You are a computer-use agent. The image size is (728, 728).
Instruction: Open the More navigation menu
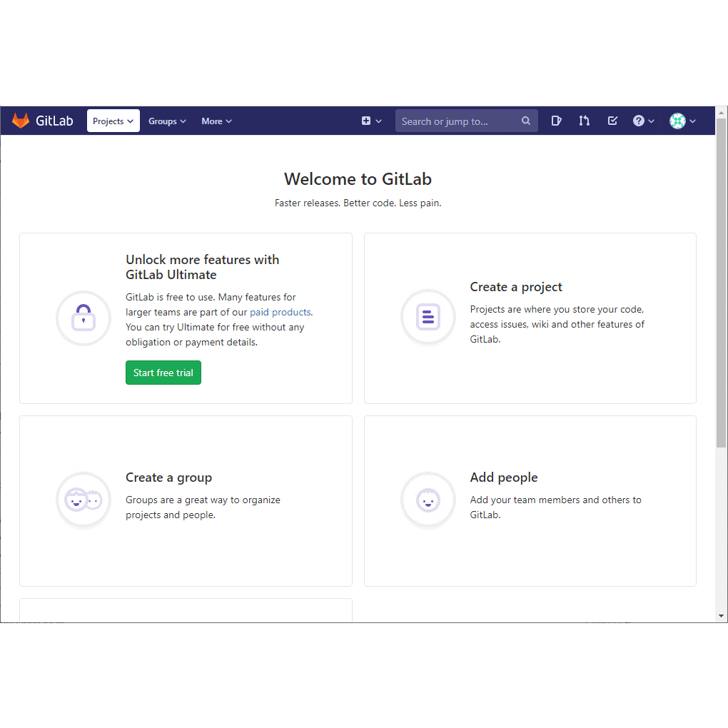coord(216,121)
